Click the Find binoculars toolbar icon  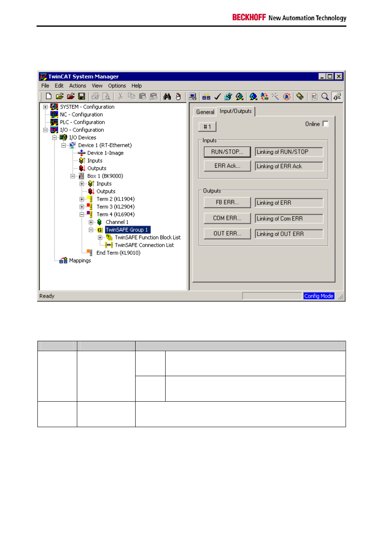167,97
